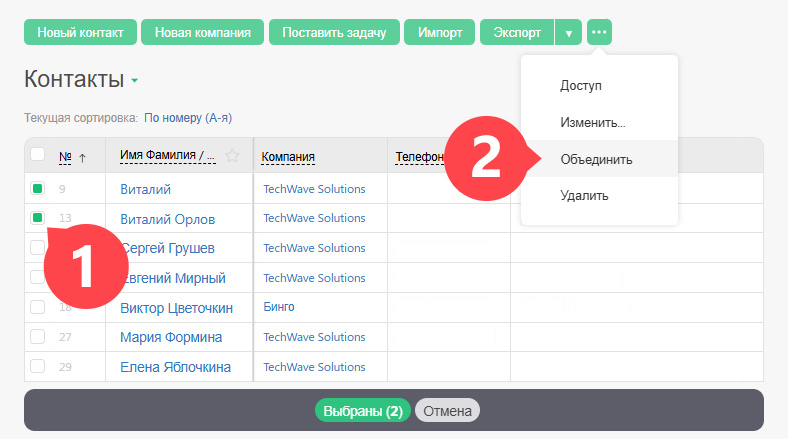Screen dimensions: 788x439
Task: Open TechWave Solutions in Евгений Мирный row
Action: pyautogui.click(x=315, y=278)
